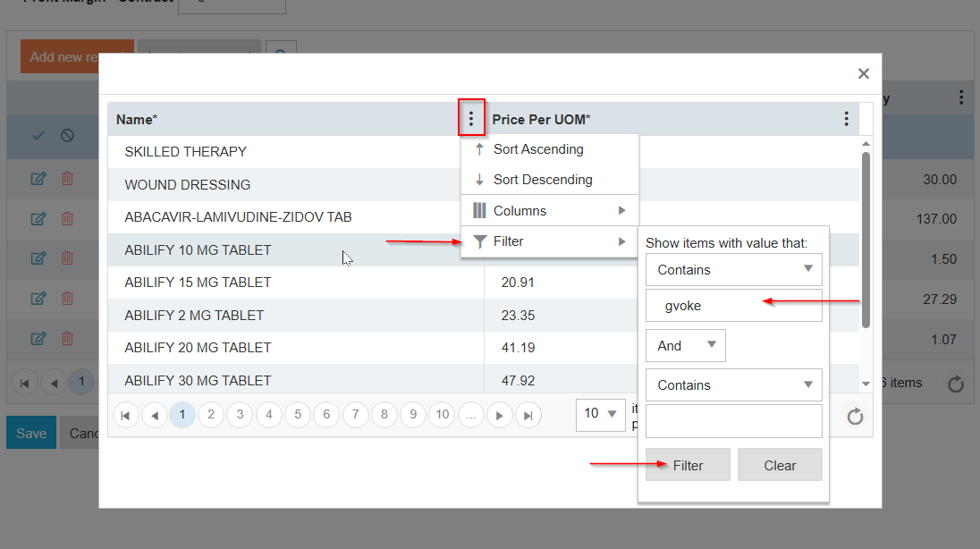
Task: Choose Sort Descending in column menu
Action: pyautogui.click(x=549, y=180)
